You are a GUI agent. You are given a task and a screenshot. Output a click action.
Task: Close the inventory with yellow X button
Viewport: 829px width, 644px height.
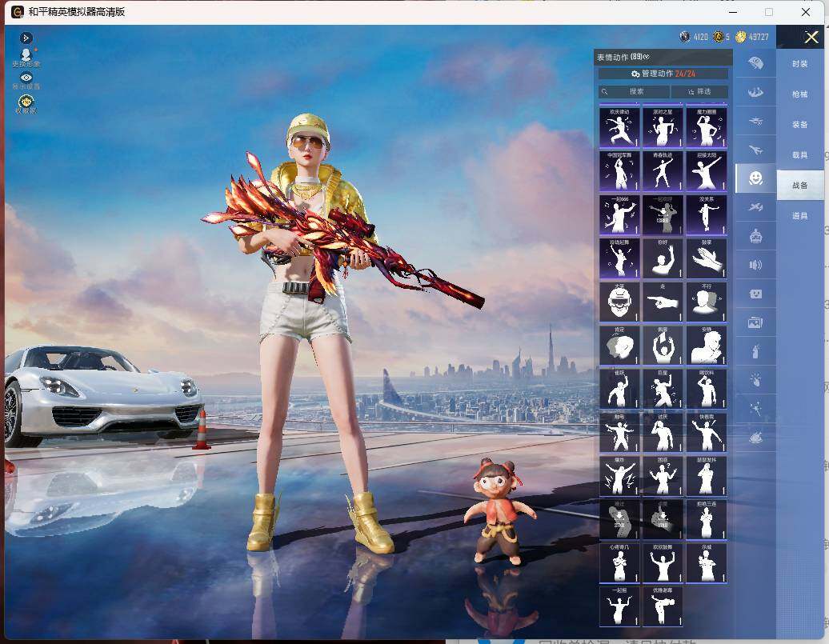coord(811,37)
